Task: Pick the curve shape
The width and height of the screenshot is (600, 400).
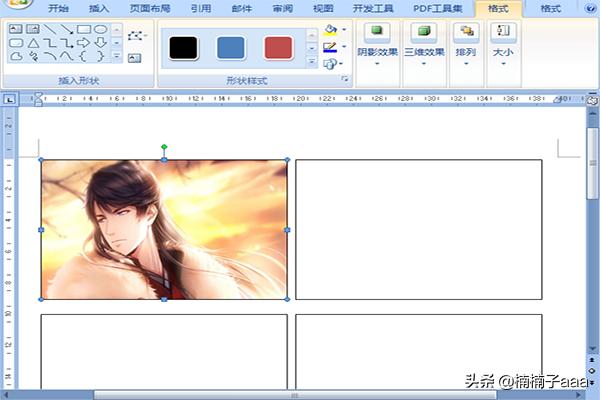Action: pyautogui.click(x=67, y=56)
